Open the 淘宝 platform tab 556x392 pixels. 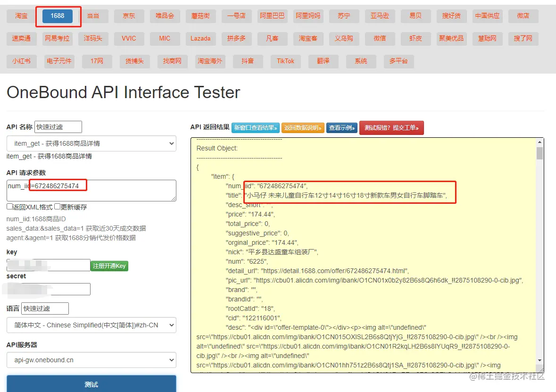[21, 16]
